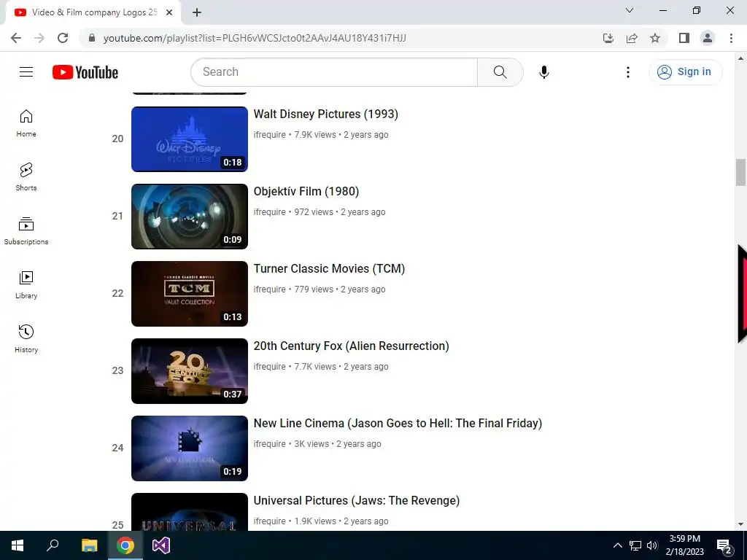Screen dimensions: 747x560
Task: Open the YouTube hamburger guide menu
Action: click(x=26, y=72)
